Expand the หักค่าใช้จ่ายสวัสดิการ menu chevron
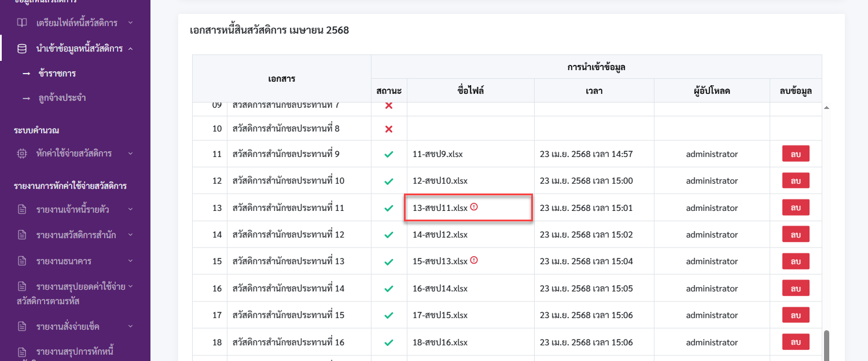 click(x=130, y=154)
